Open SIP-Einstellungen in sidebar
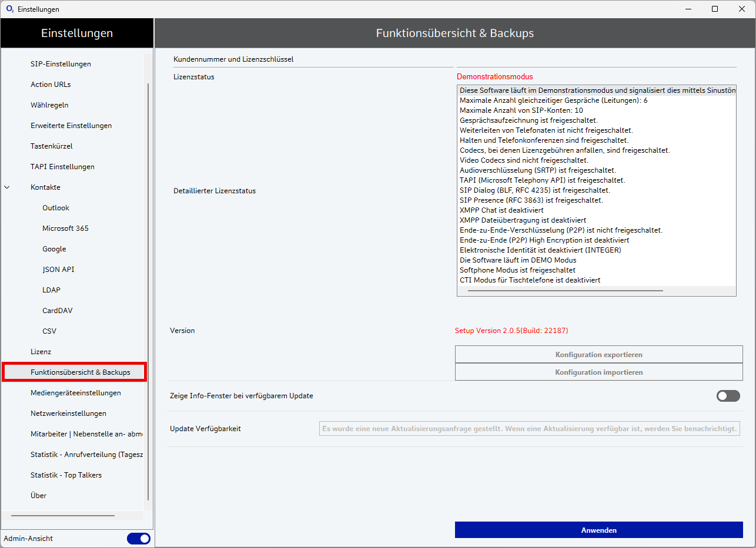The width and height of the screenshot is (756, 548). pos(61,64)
